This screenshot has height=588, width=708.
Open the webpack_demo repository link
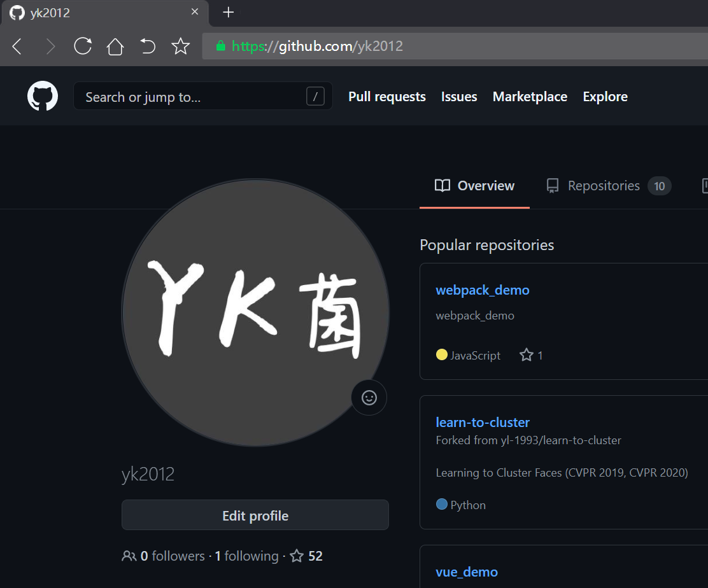click(x=482, y=290)
